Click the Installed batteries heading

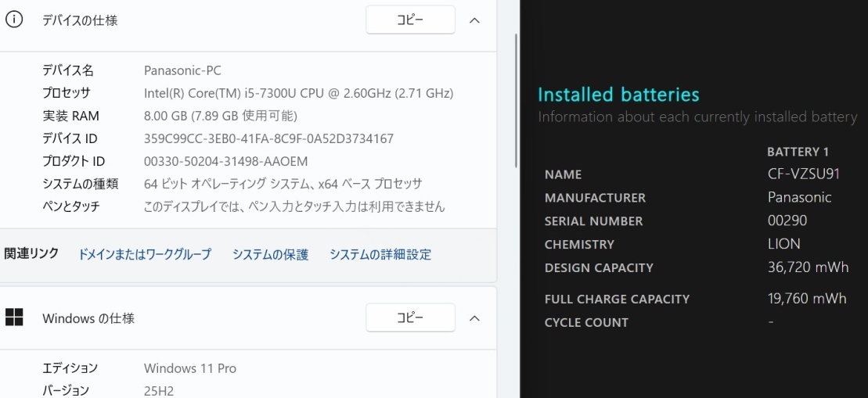click(x=618, y=95)
